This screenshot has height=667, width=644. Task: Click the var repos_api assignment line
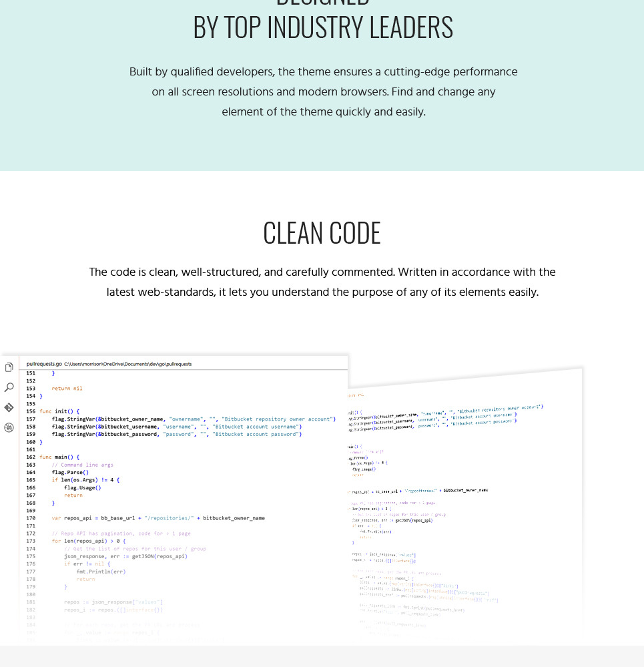(157, 518)
